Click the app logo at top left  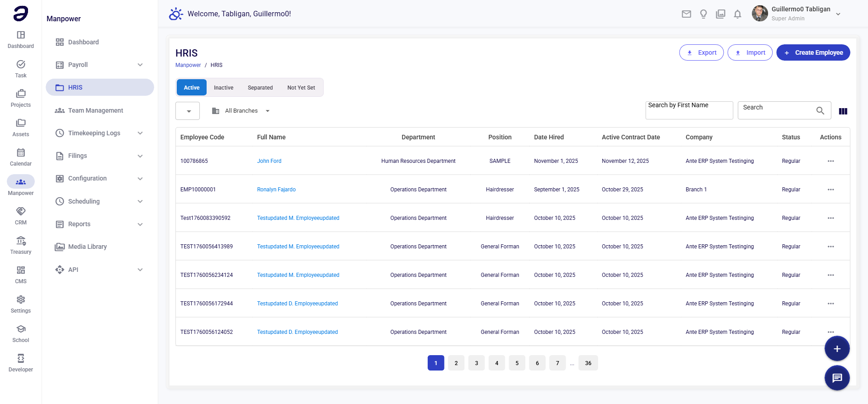(21, 14)
